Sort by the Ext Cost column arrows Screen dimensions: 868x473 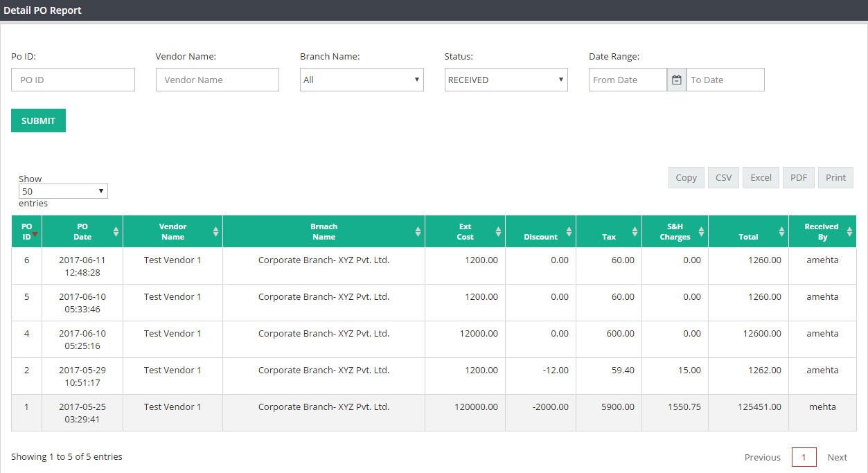(x=499, y=232)
